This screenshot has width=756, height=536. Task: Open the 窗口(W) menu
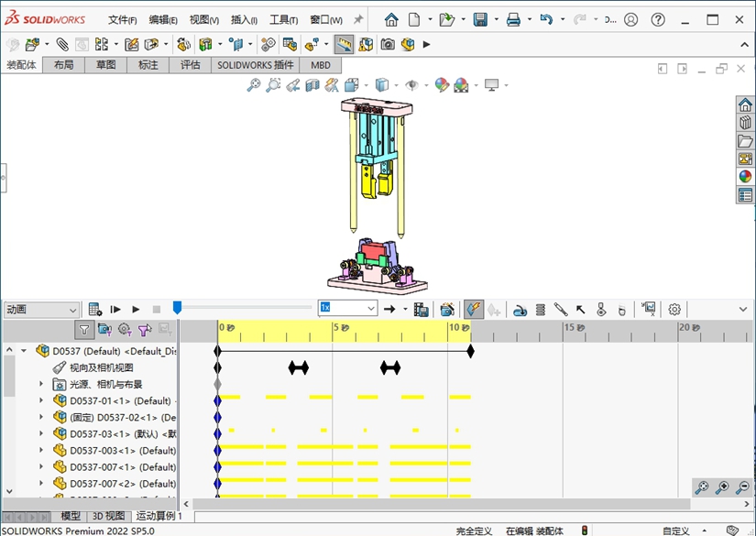coord(326,20)
